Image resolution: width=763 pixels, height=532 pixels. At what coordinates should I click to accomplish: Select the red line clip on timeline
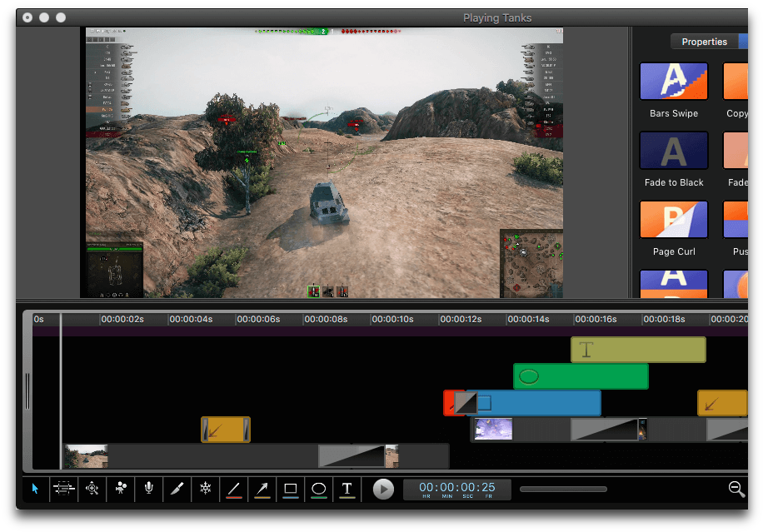tap(448, 403)
